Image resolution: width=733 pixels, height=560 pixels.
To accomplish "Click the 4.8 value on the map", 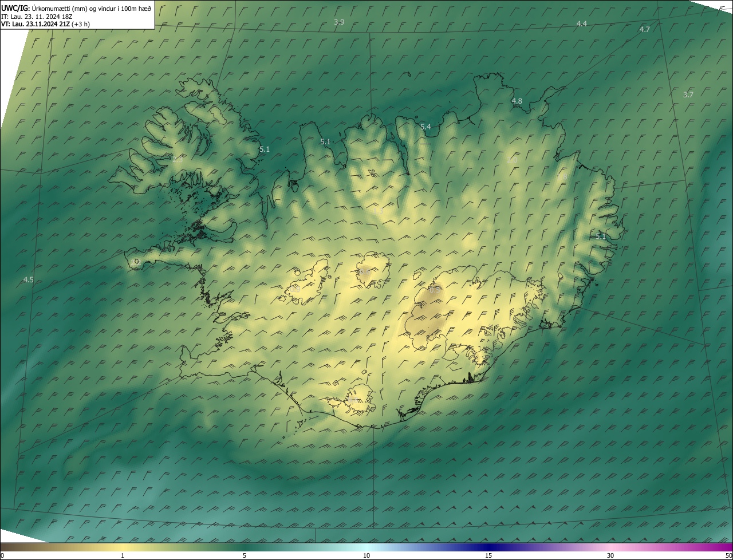I will point(517,101).
